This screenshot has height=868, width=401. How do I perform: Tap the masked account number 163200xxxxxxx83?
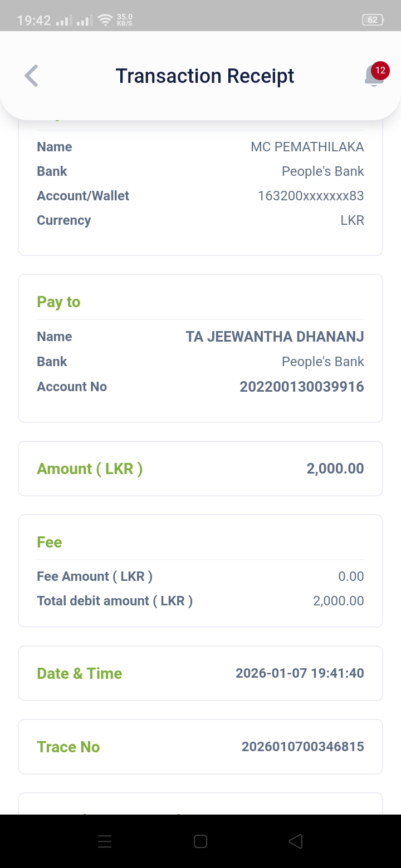pyautogui.click(x=311, y=196)
